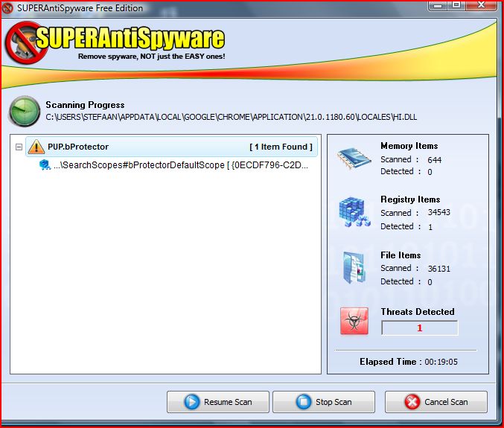The height and width of the screenshot is (428, 504).
Task: Click the Memory Items chip icon
Action: [354, 158]
